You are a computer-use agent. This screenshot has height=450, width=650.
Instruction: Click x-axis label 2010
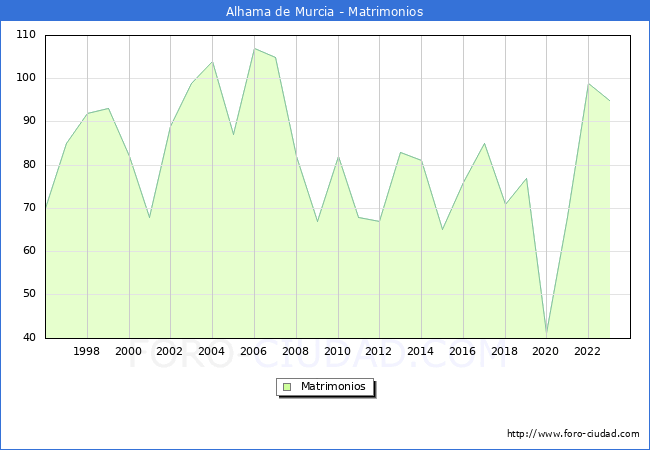point(337,351)
